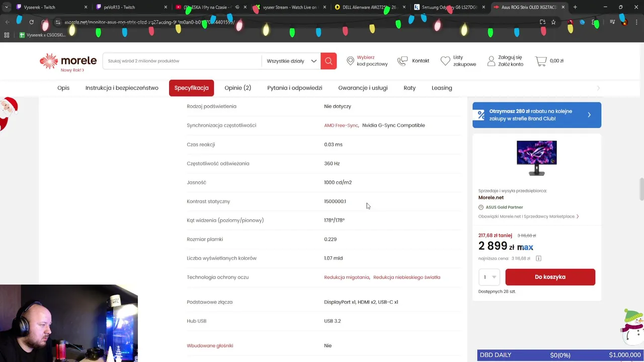Image resolution: width=644 pixels, height=362 pixels.
Task: Click the DisplayPort x1, HDMI x2 connectors text
Action: click(x=361, y=302)
